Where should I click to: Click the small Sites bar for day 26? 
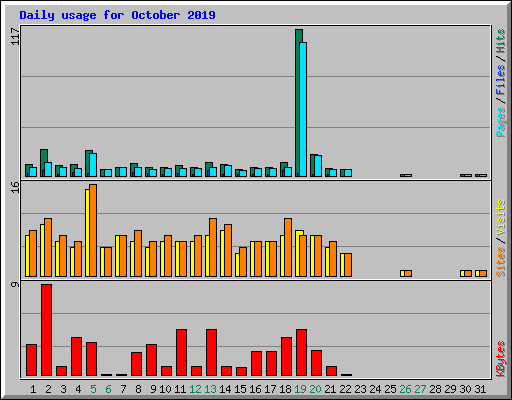tap(408, 274)
